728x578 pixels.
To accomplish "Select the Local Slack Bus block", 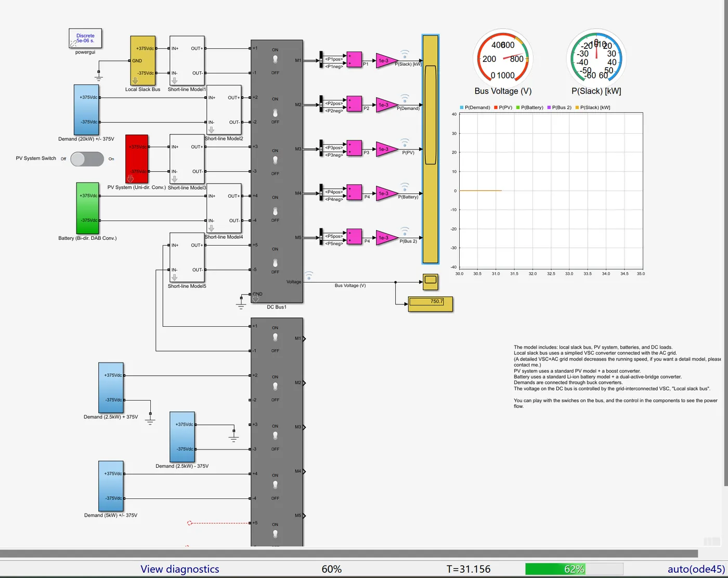I will (142, 61).
